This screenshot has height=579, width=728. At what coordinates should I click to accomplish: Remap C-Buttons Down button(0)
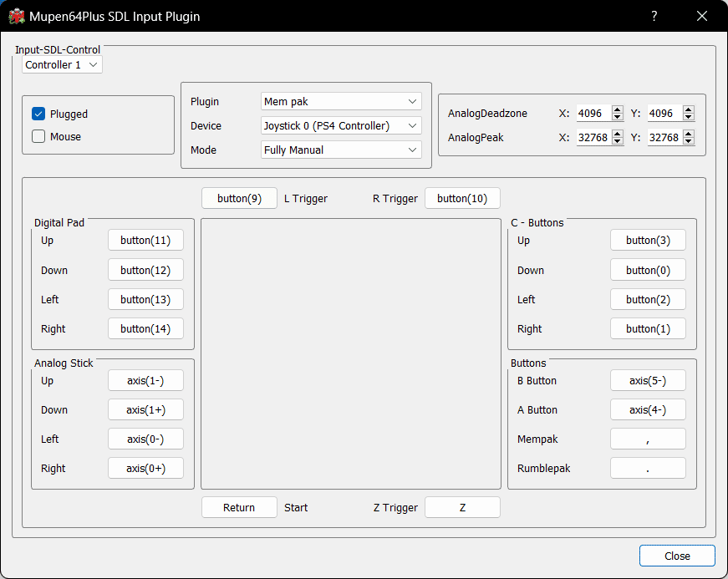648,270
